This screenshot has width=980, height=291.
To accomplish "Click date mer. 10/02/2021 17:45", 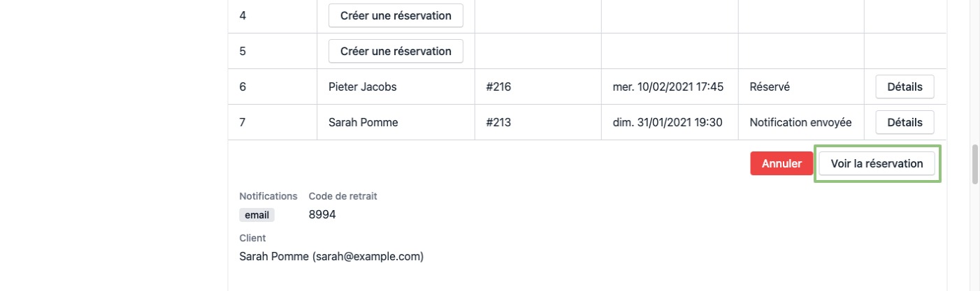I will point(668,87).
